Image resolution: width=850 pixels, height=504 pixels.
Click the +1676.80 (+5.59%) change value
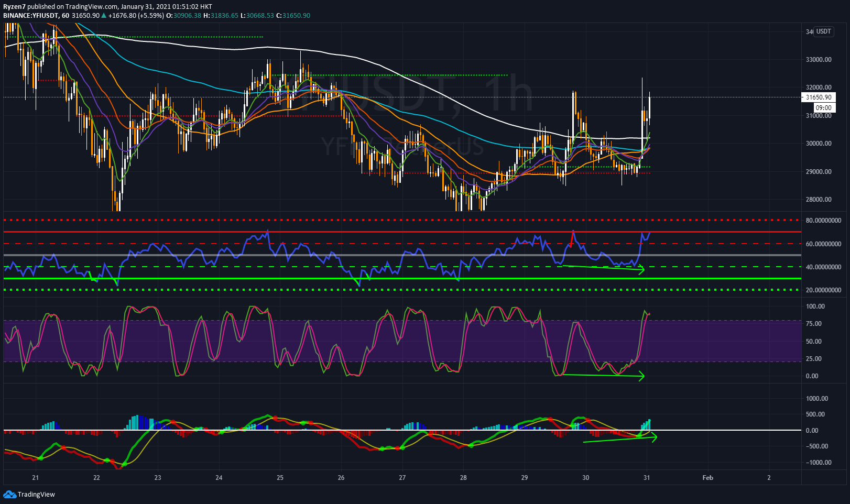click(136, 16)
